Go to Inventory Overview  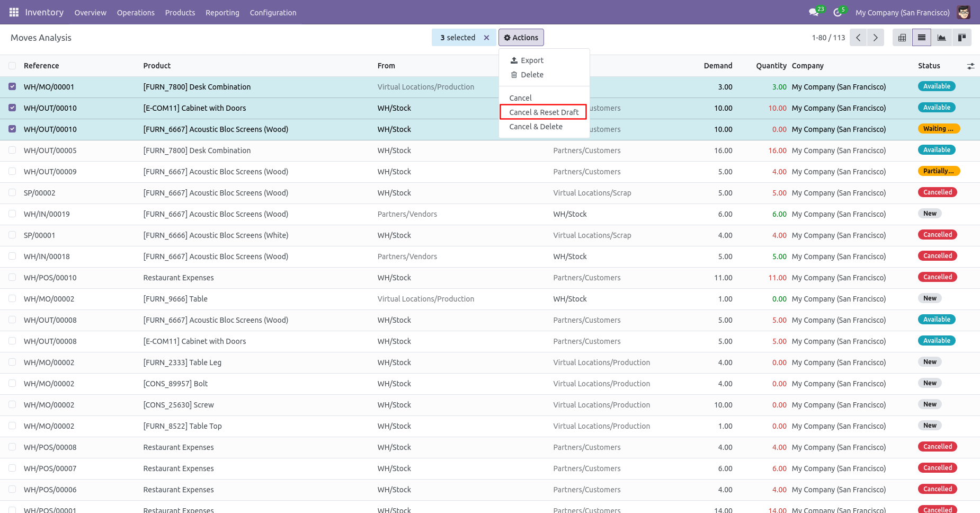coord(90,13)
